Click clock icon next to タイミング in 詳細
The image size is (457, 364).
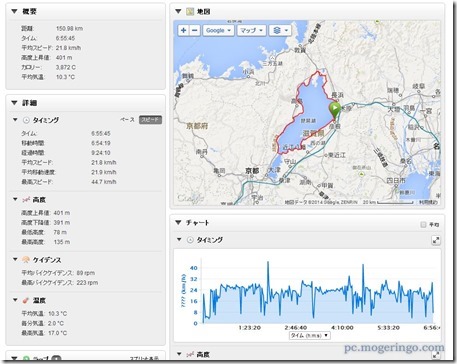pyautogui.click(x=26, y=120)
